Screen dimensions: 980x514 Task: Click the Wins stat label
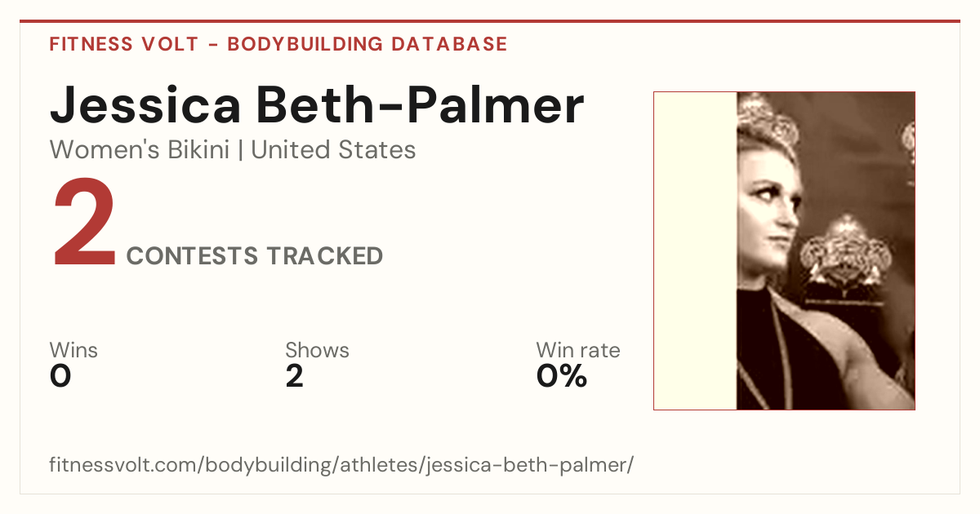(73, 351)
